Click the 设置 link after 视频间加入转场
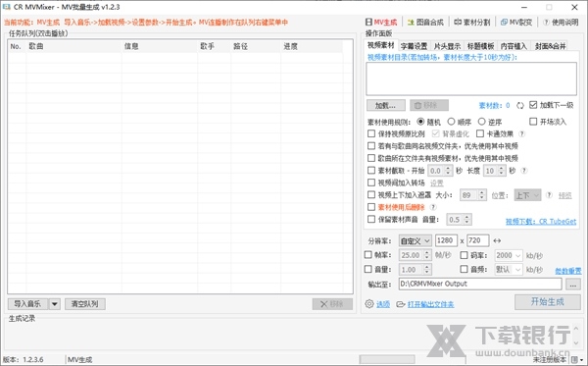This screenshot has width=588, height=366. (436, 183)
